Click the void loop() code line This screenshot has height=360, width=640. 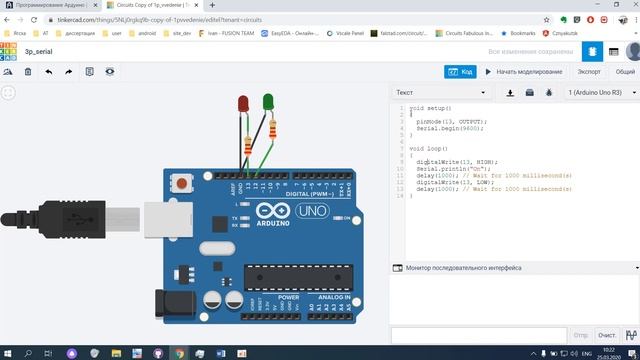tap(428, 149)
